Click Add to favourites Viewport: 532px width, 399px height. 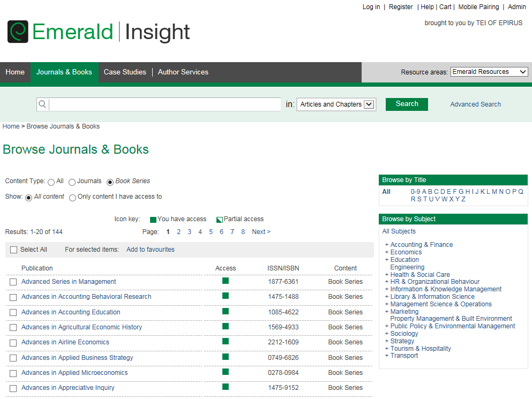(x=151, y=250)
